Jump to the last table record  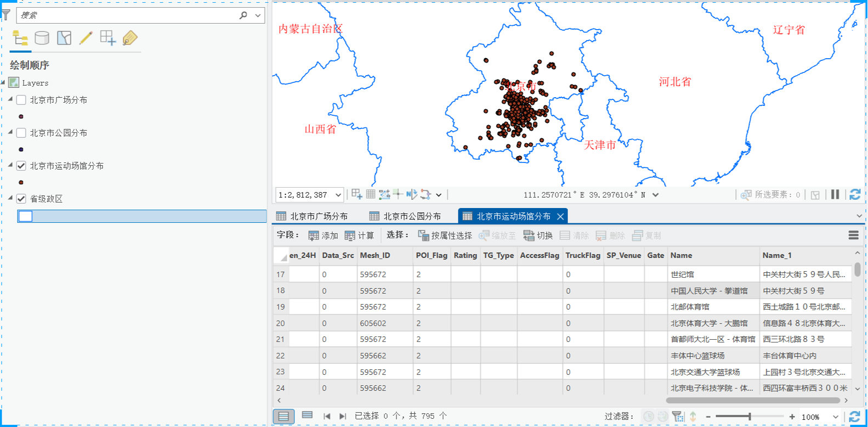click(343, 416)
